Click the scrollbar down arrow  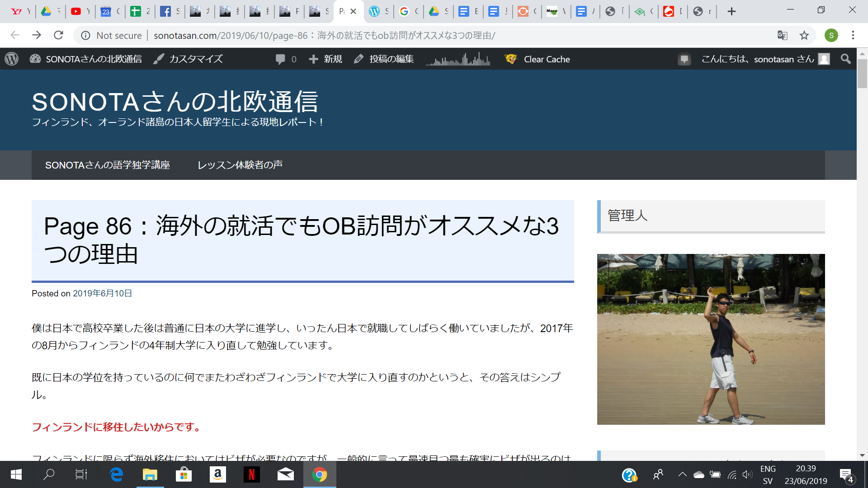[x=862, y=455]
